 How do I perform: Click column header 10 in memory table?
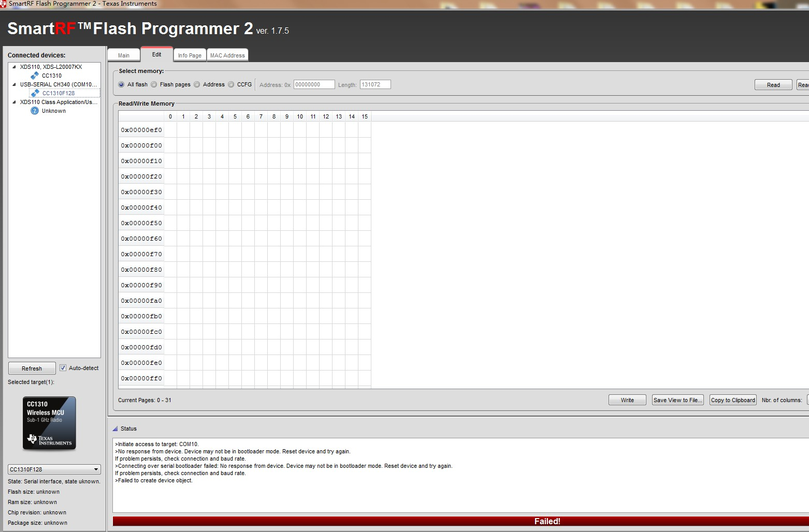(x=300, y=116)
